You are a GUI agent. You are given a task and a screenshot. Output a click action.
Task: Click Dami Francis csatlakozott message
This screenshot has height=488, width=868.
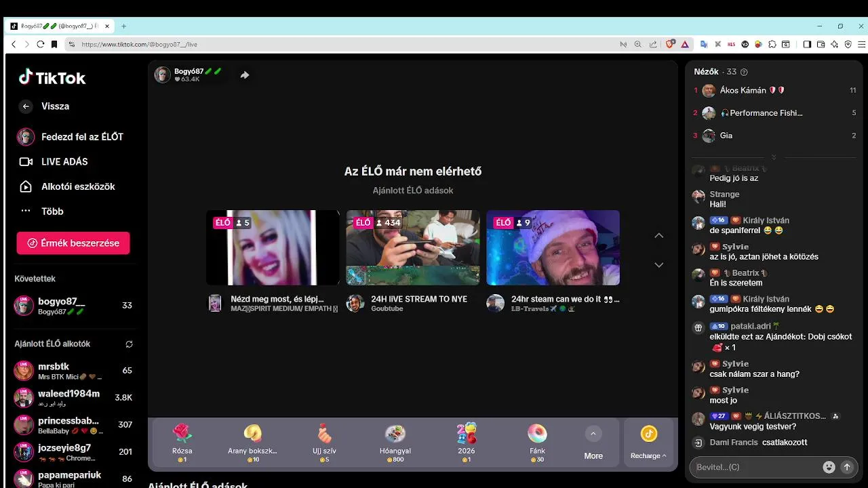(x=758, y=443)
